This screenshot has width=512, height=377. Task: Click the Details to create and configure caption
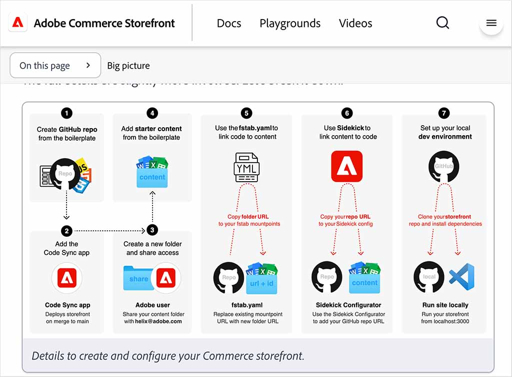[x=168, y=356]
